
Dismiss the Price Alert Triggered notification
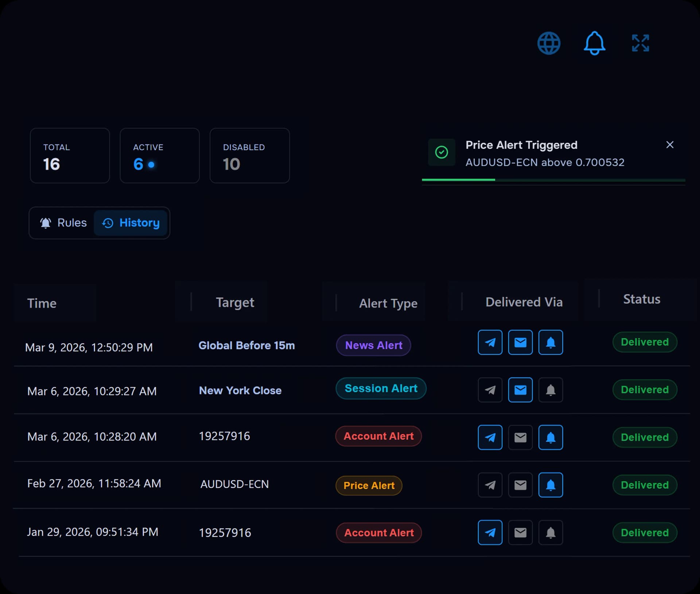[x=670, y=145]
